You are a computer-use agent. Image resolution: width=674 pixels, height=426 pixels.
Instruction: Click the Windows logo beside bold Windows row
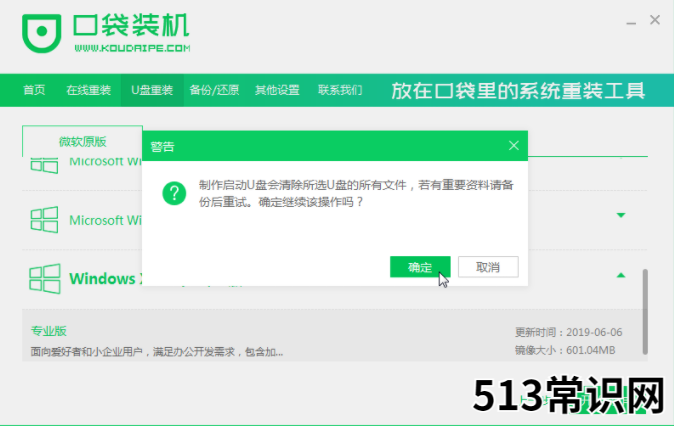[x=45, y=279]
